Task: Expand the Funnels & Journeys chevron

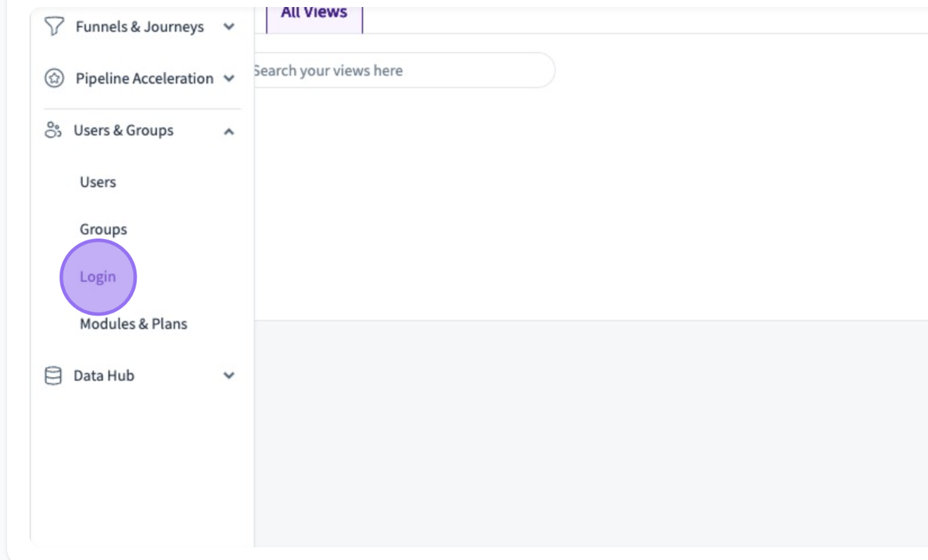Action: coord(228,27)
